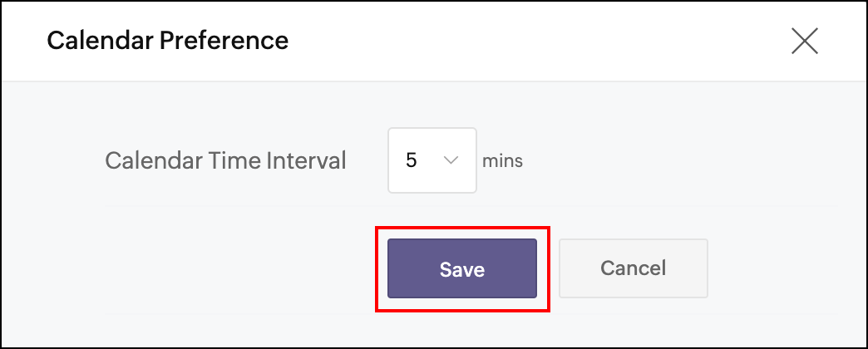868x349 pixels.
Task: Discard changes with the Cancel button
Action: point(633,268)
